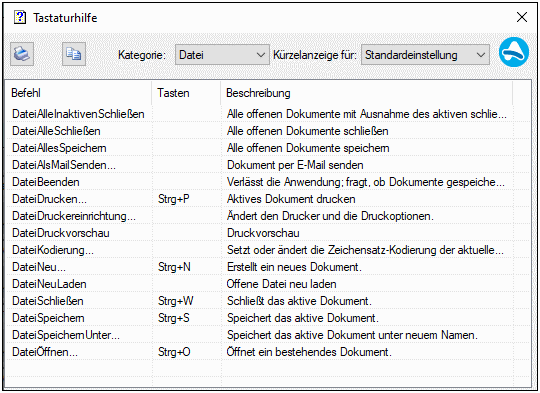Screen dimensions: 540x393
Task: Select the DateiDruckereinrichtung... command
Action: tap(74, 216)
